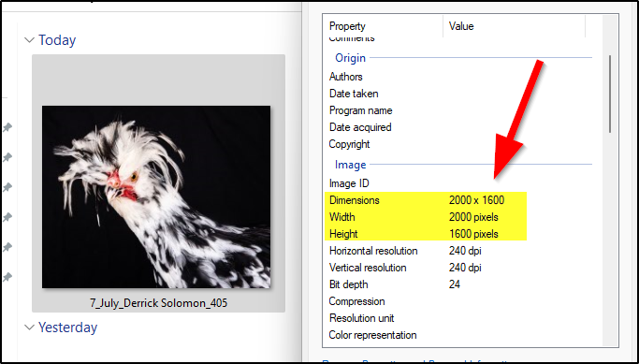
Task: Click the bottommost pin icon in the sidebar
Action: point(7,277)
